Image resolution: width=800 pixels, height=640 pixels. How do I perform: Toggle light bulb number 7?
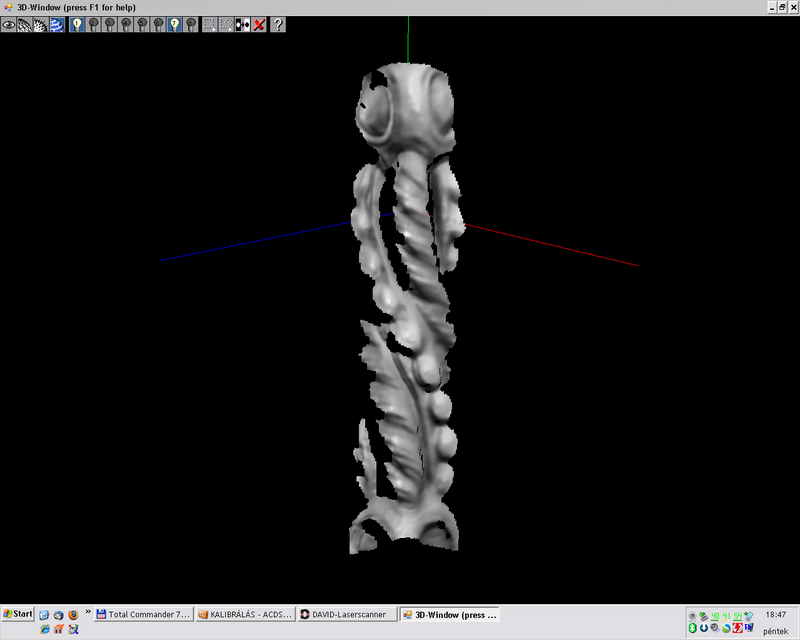point(174,24)
